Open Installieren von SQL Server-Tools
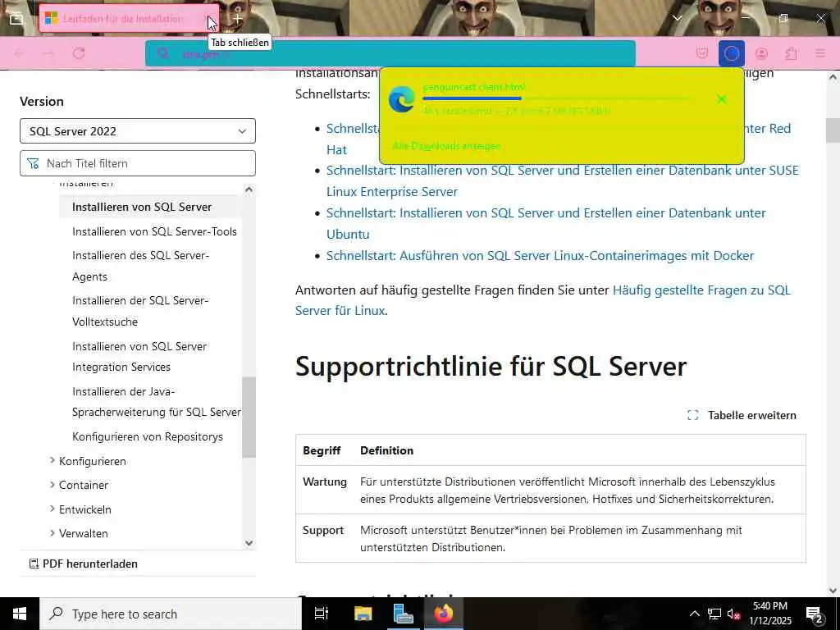The width and height of the screenshot is (840, 630). pos(154,231)
